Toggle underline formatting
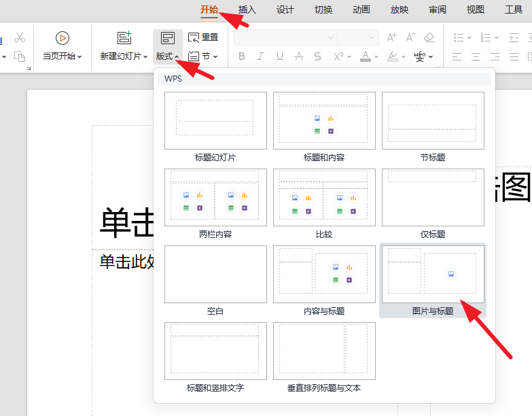The width and height of the screenshot is (532, 416). (279, 56)
